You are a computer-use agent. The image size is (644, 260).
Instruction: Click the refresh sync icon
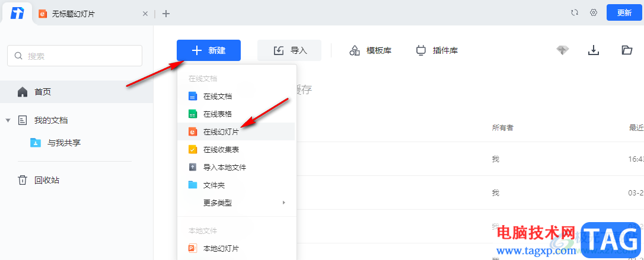[x=575, y=13]
